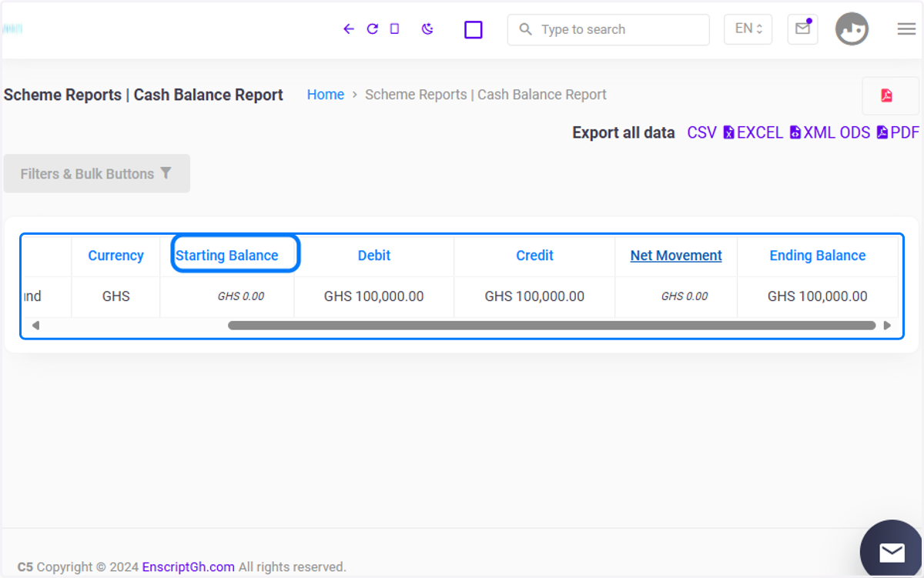Open the EN language dropdown

[x=748, y=29]
